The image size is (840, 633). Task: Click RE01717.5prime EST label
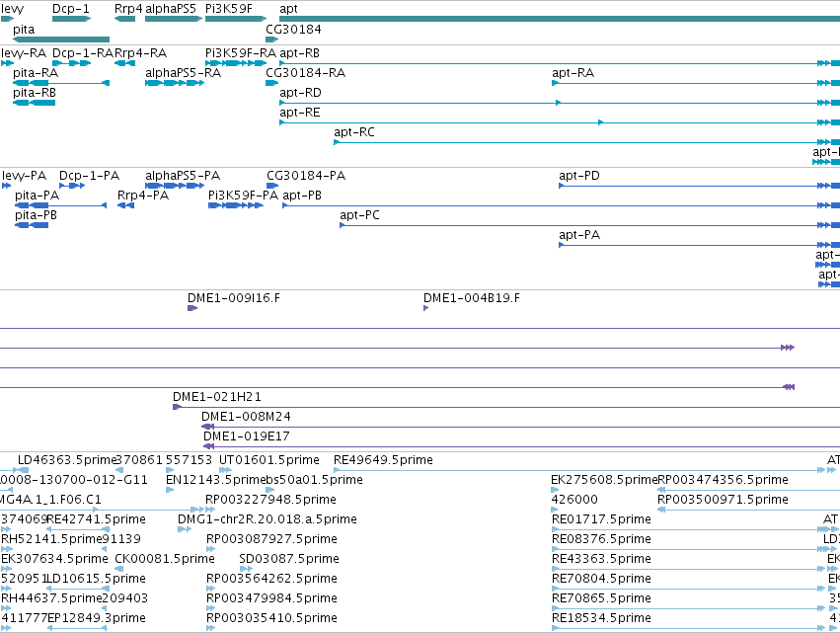click(x=601, y=519)
